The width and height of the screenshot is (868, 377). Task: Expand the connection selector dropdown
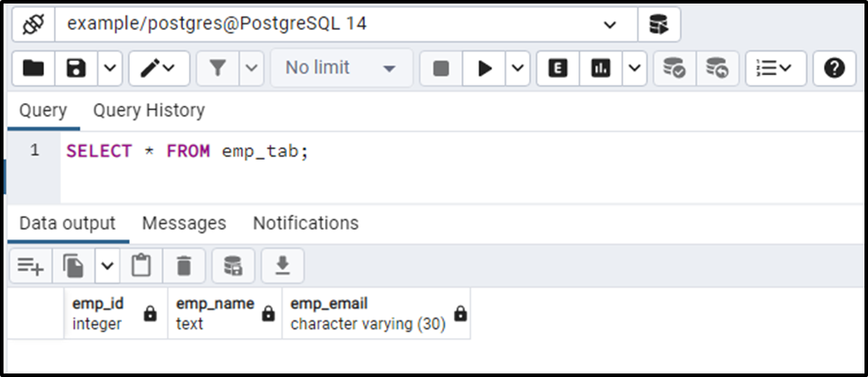(x=610, y=25)
